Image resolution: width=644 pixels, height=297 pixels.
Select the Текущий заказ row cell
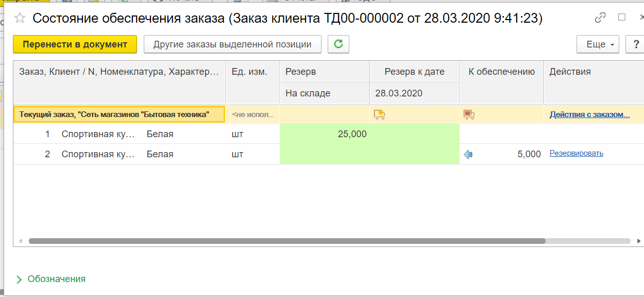[119, 114]
